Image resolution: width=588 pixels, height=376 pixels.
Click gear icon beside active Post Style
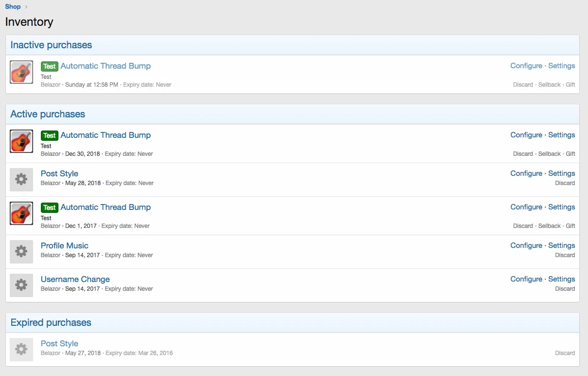21,180
